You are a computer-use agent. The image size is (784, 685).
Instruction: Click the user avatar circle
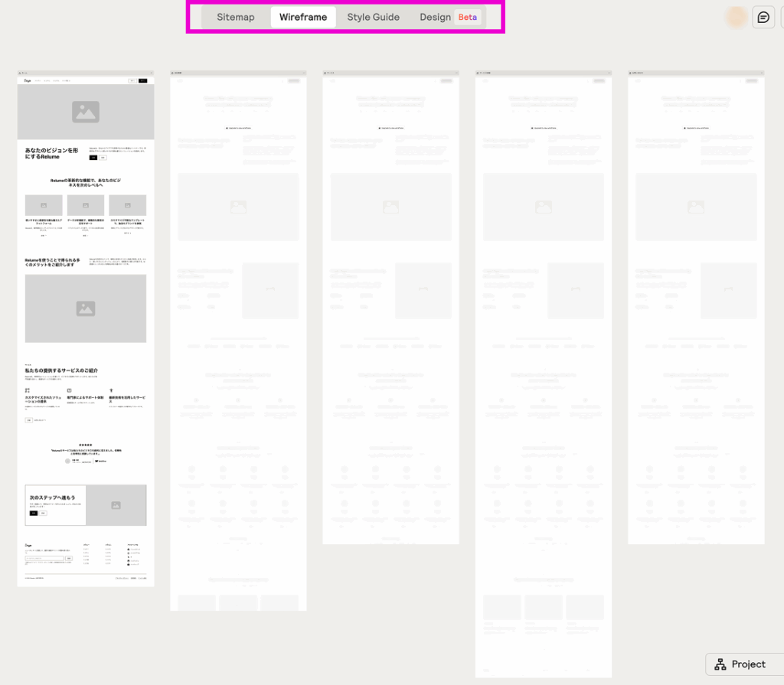tap(737, 17)
